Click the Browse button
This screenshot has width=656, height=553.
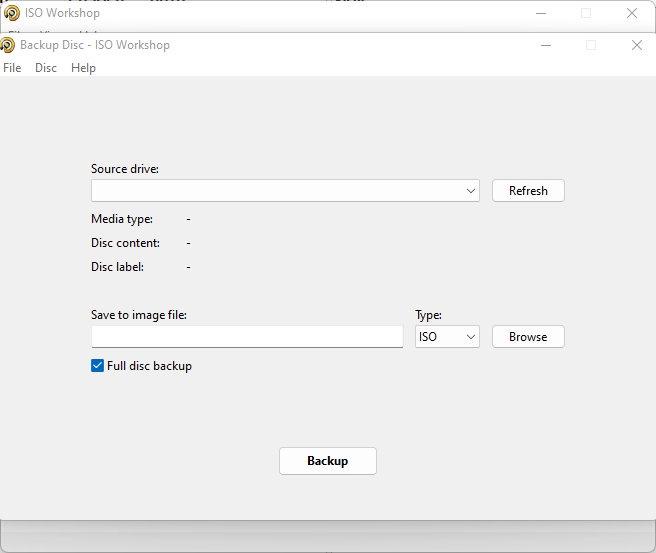click(x=528, y=337)
